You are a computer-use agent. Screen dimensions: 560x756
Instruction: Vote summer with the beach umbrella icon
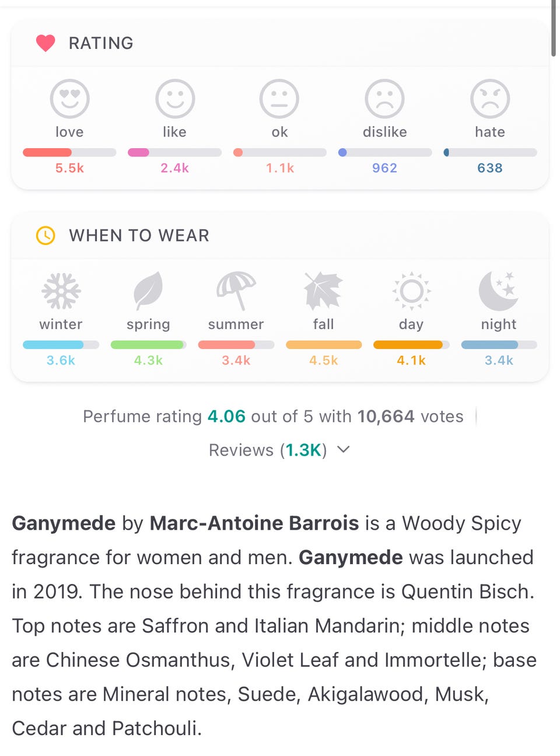pyautogui.click(x=236, y=290)
